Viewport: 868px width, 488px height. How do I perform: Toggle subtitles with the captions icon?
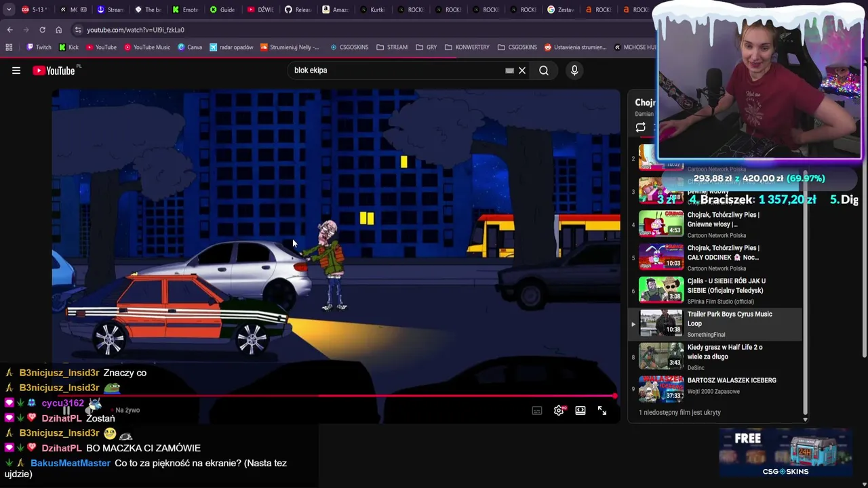coord(537,411)
